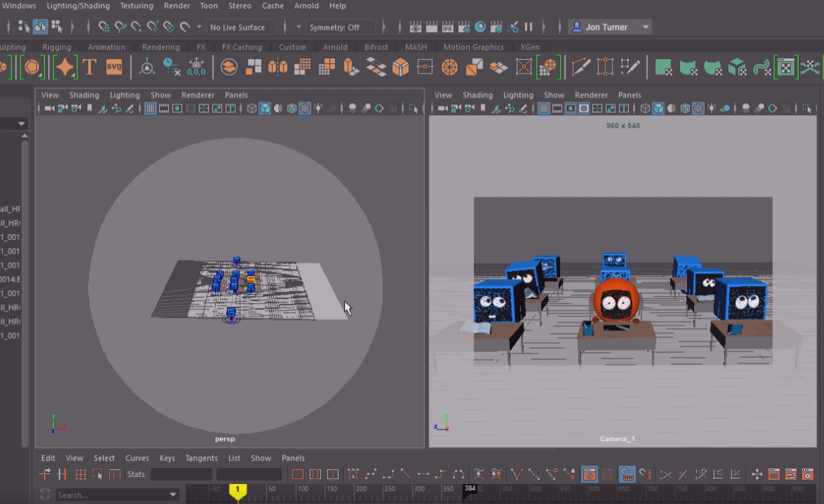824x504 pixels.
Task: Open the Tangents menu in Graph Editor
Action: [x=202, y=459]
